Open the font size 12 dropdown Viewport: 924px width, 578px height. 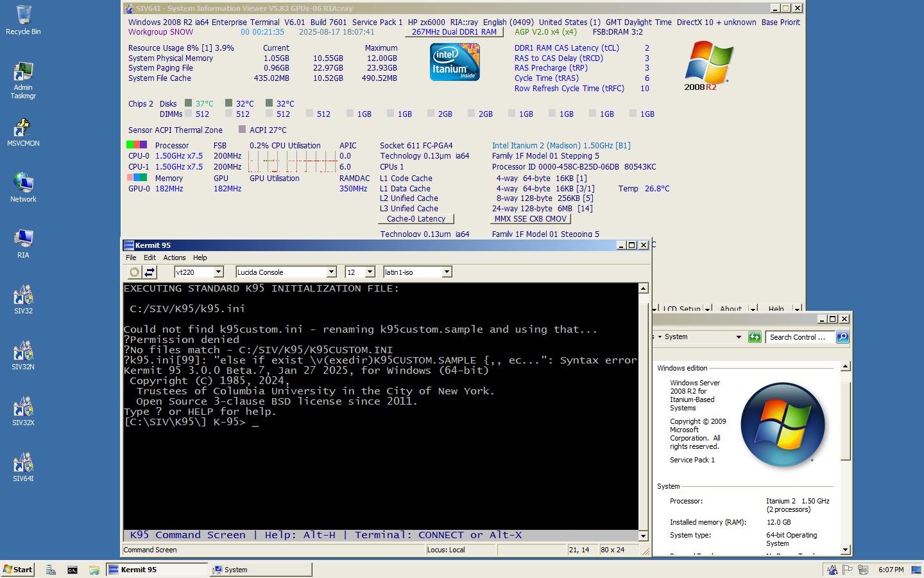point(370,272)
